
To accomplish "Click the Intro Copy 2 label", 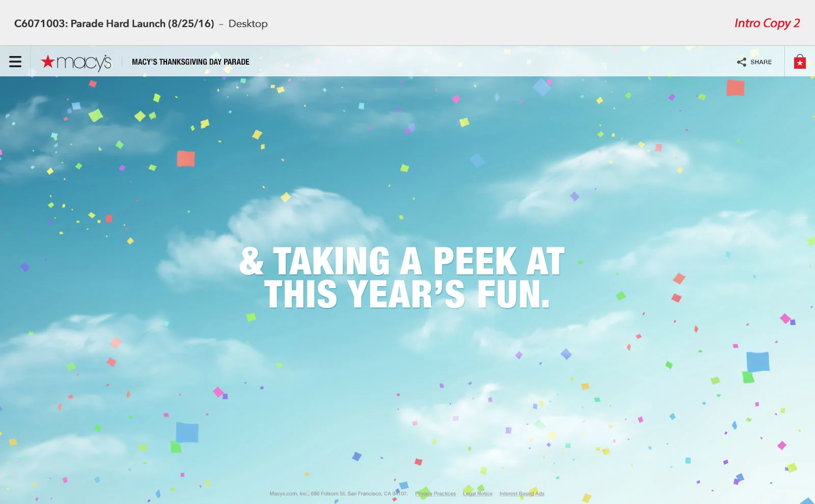I will point(767,23).
